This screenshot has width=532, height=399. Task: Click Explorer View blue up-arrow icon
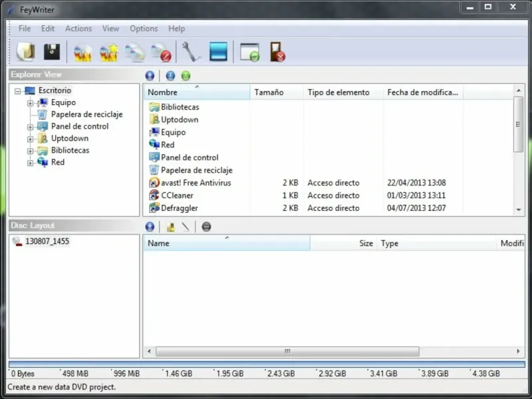(x=150, y=76)
